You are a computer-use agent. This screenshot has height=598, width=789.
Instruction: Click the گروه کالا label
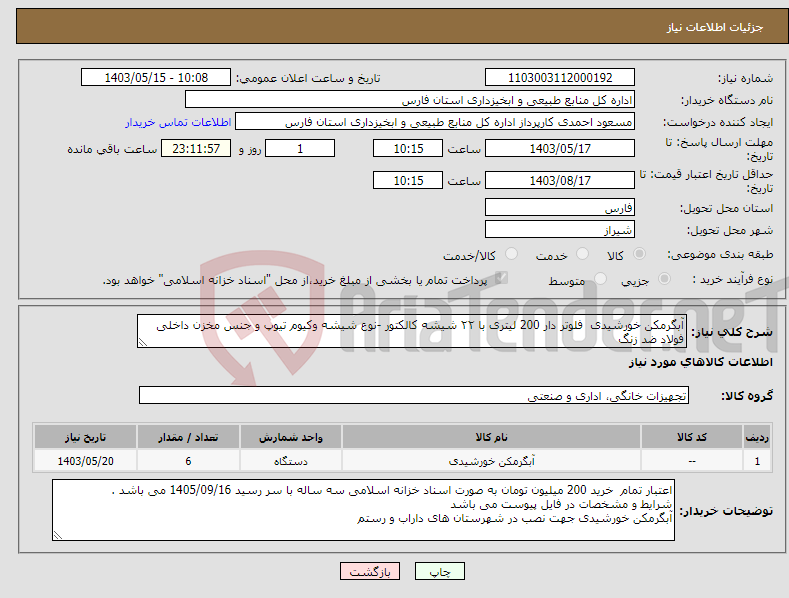click(x=747, y=396)
